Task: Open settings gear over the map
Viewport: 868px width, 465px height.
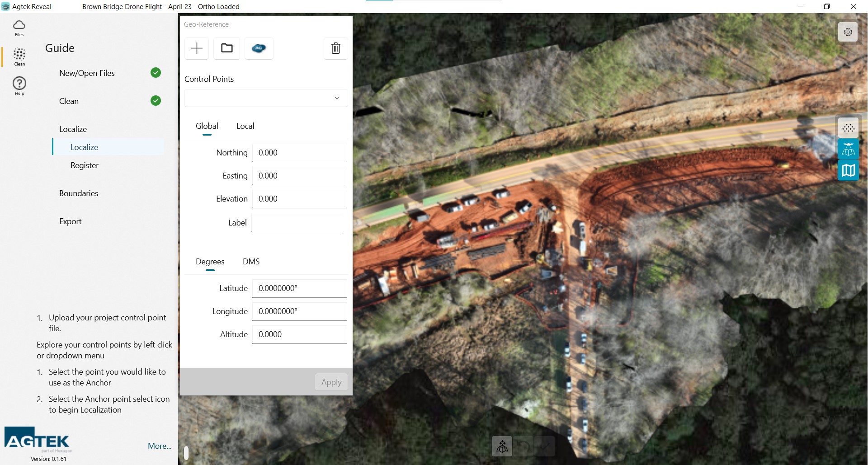Action: tap(848, 32)
